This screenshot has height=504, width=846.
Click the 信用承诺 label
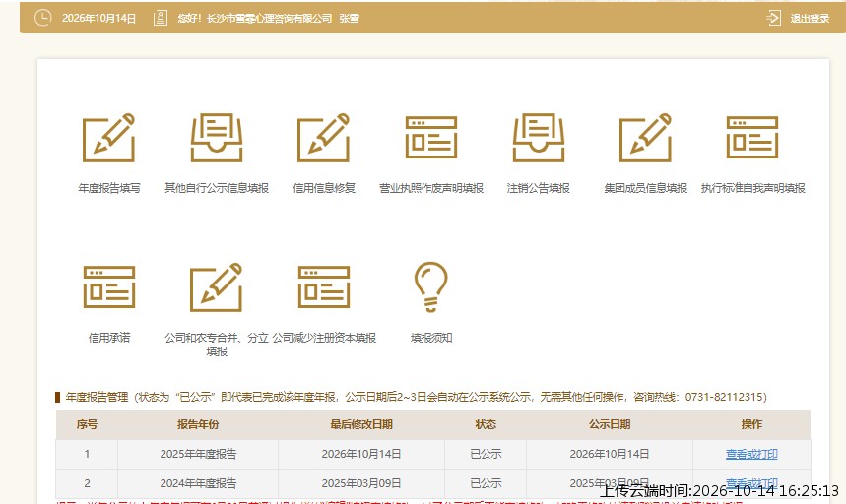coord(109,338)
